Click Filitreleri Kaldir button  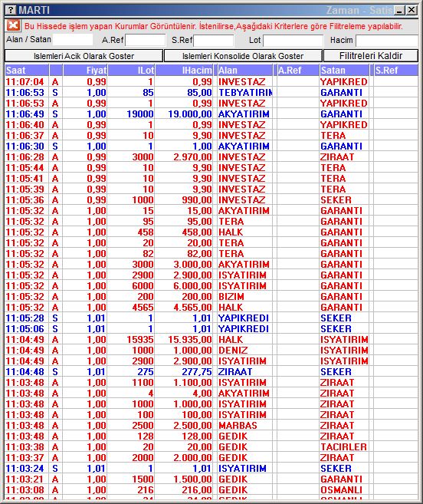371,56
